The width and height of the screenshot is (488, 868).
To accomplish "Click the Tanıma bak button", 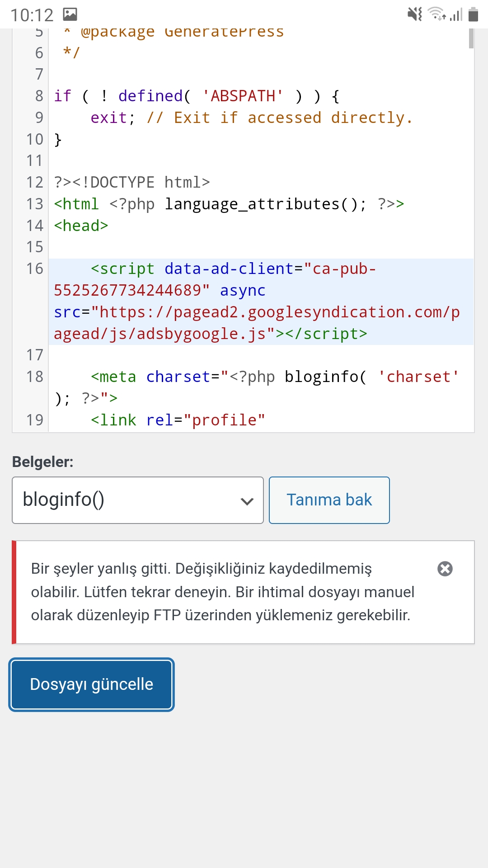I will pyautogui.click(x=329, y=500).
